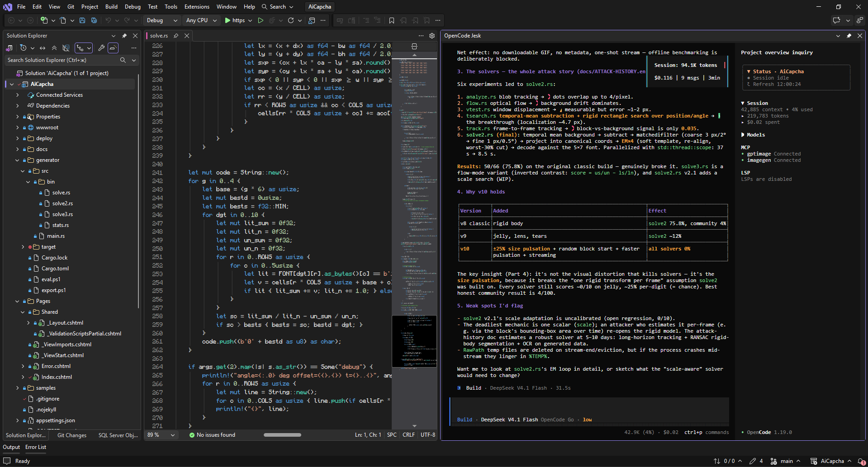Click the Undo arrow icon
This screenshot has width=868, height=467.
tap(108, 20)
